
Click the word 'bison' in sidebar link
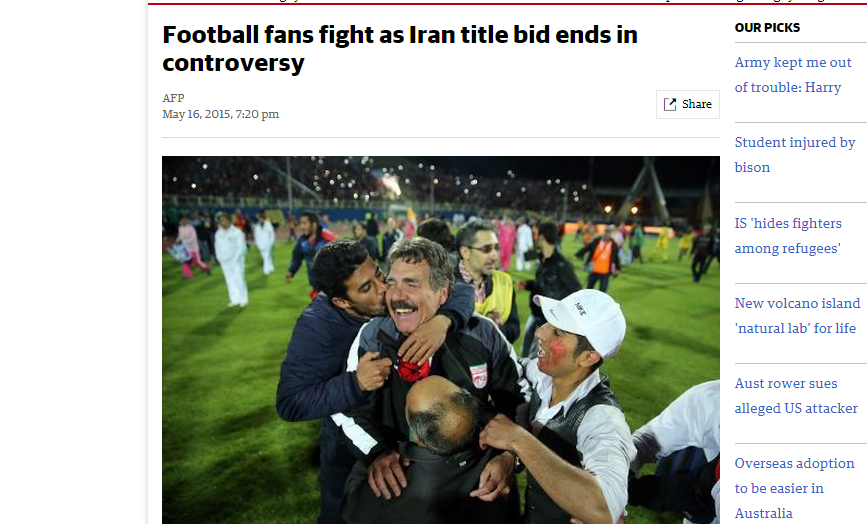[752, 167]
